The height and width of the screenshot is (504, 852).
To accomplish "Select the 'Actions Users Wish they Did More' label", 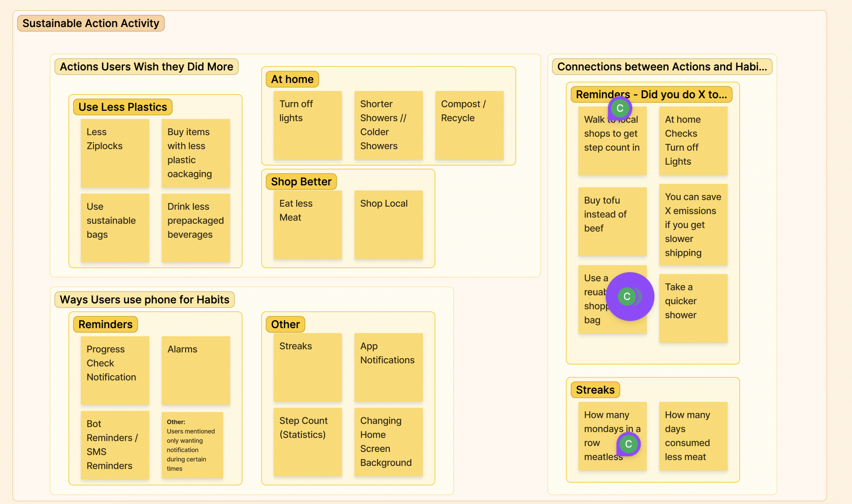I will tap(146, 67).
